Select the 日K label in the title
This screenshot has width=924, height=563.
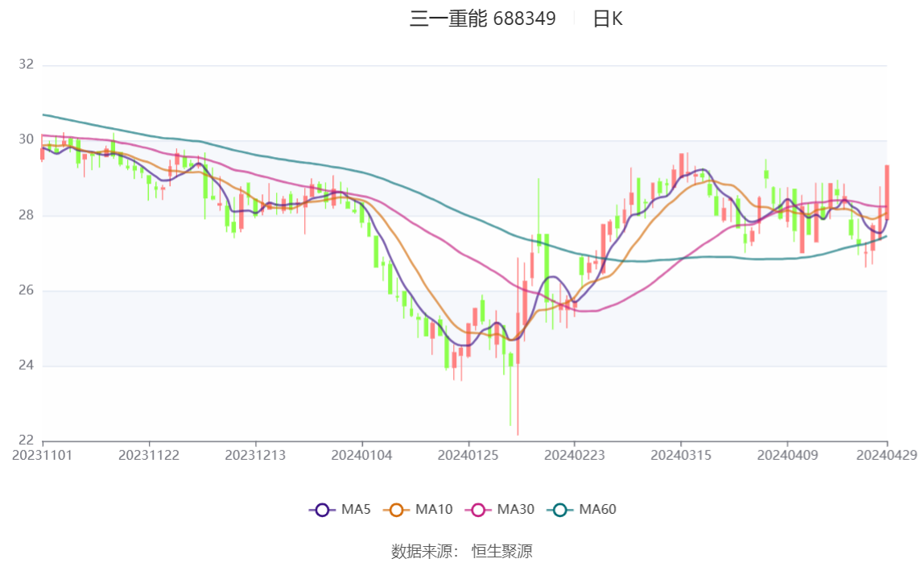pyautogui.click(x=608, y=19)
